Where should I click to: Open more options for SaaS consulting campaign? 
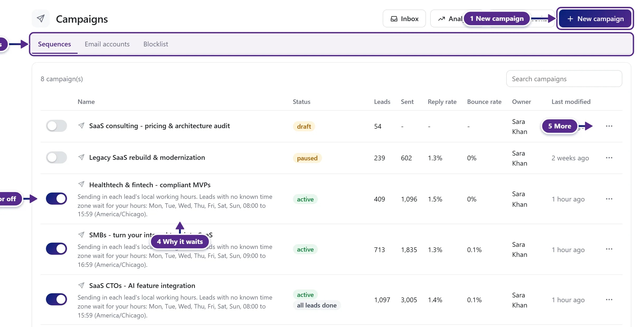[609, 126]
